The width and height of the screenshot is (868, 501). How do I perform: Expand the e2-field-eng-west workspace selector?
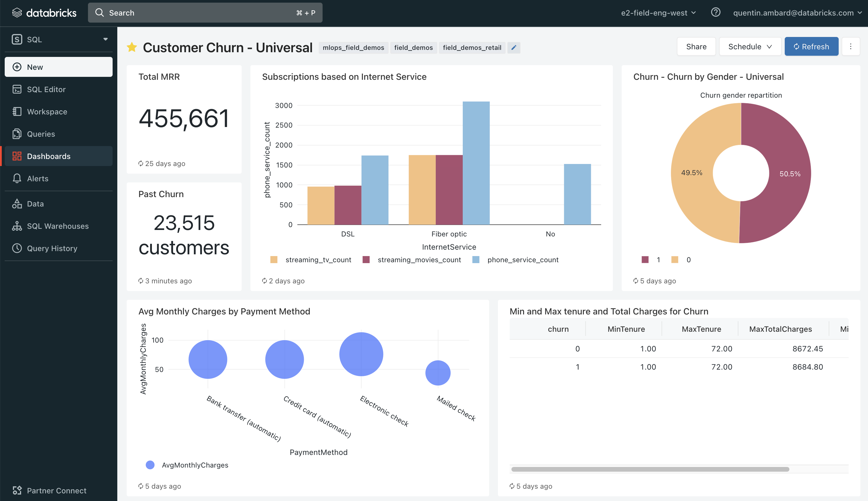point(658,13)
